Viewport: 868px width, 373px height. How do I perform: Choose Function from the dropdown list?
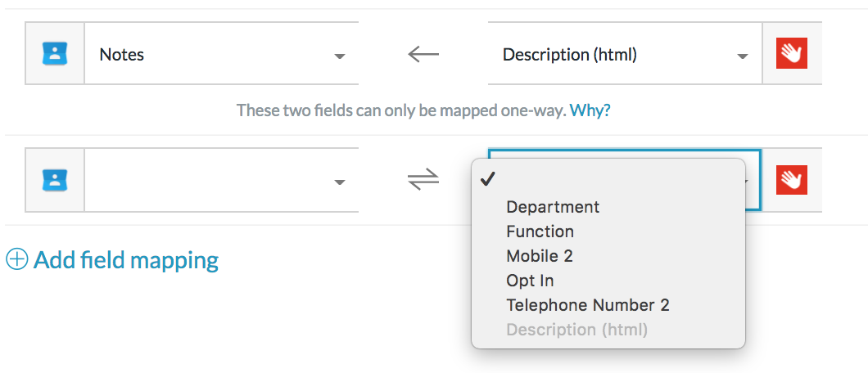[540, 231]
